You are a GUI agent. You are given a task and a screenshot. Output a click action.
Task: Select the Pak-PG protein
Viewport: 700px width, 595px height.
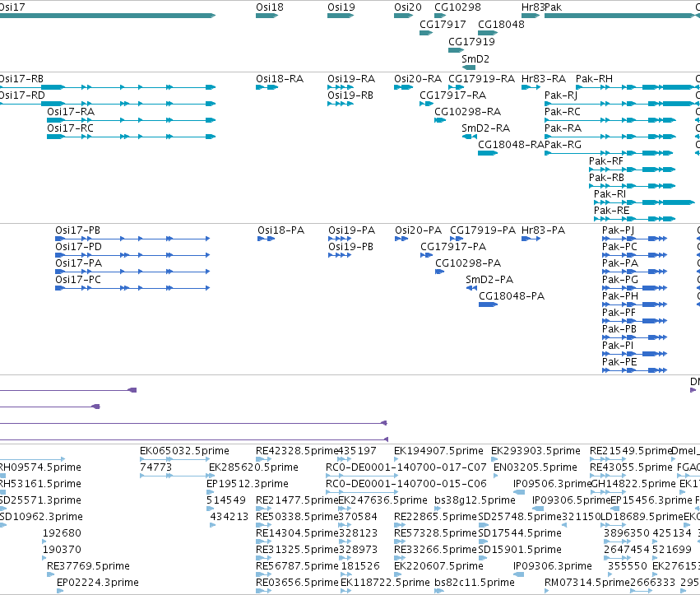634,288
